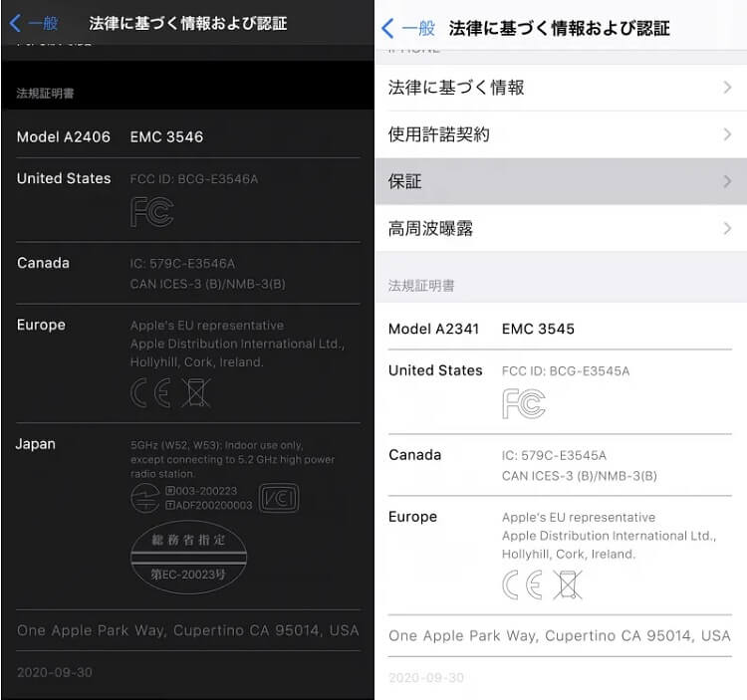Tap VCCI logo in Japan section
Viewport: 747px width, 700px height.
click(279, 498)
